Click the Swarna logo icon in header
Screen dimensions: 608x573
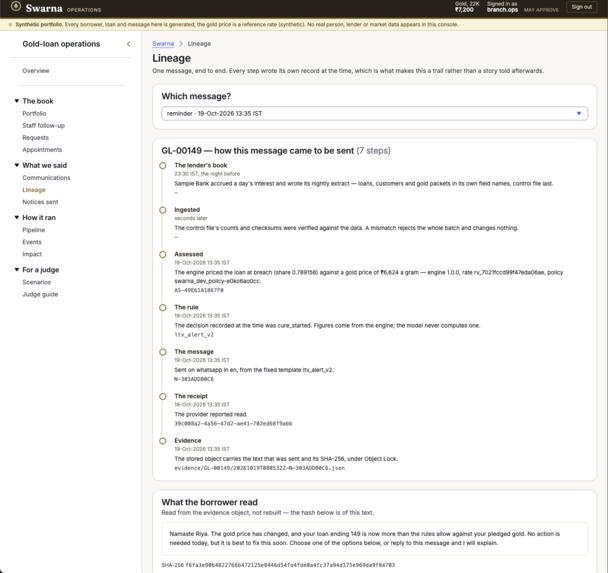tap(16, 7)
